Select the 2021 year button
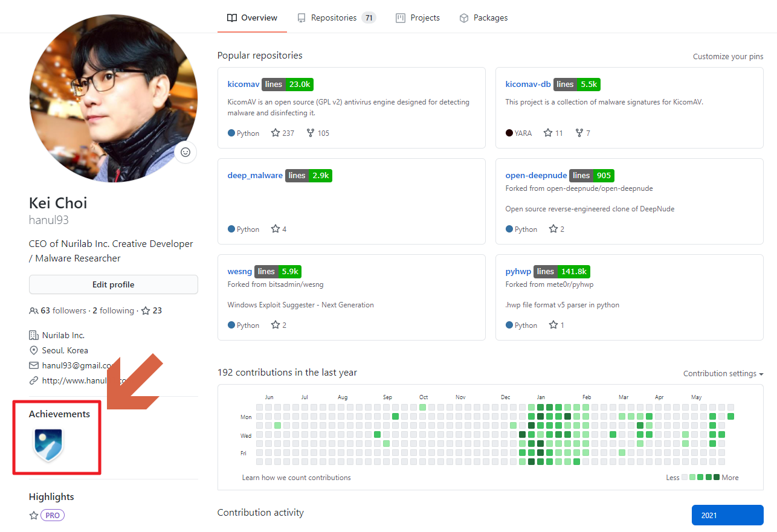Image resolution: width=777 pixels, height=532 pixels. coord(727,515)
